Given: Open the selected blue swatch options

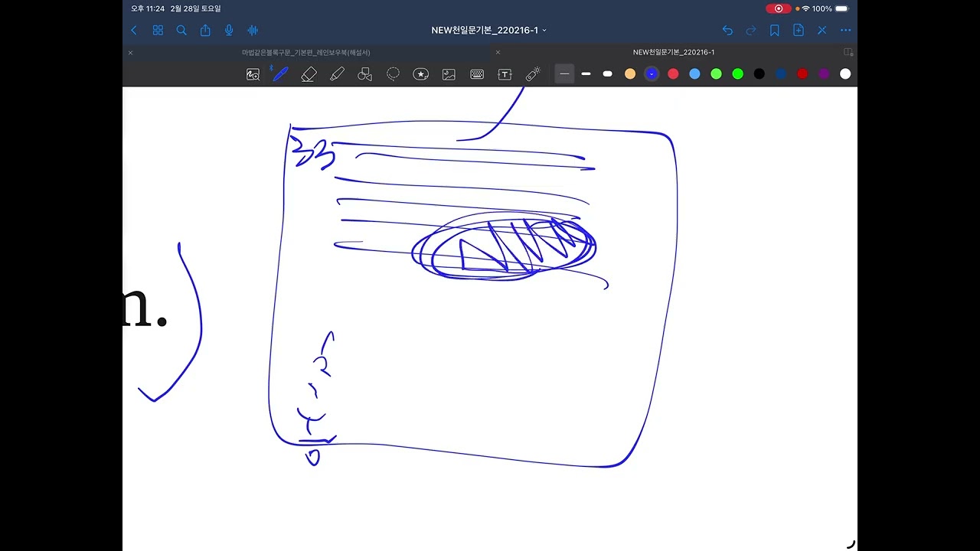Looking at the screenshot, I should [x=652, y=74].
